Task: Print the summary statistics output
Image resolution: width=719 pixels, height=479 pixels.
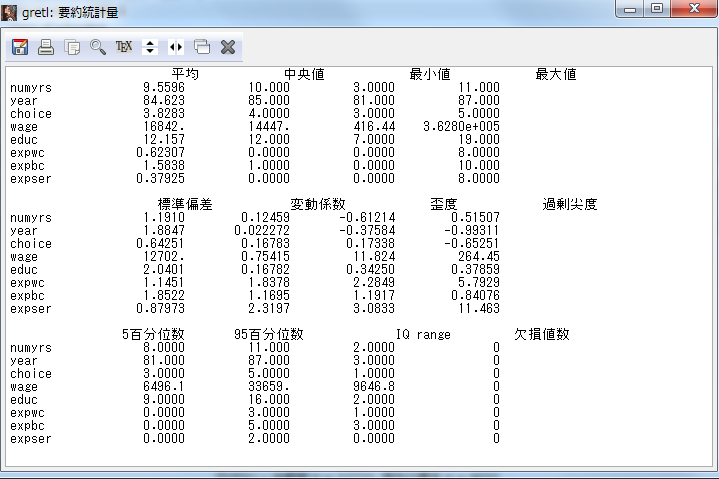Action: (46, 47)
